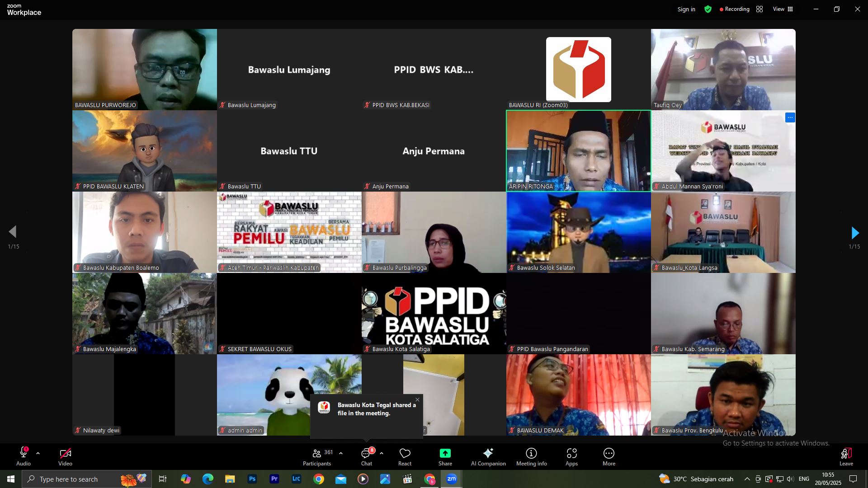Open the More options menu
Screen dimensions: 868x488
[x=609, y=455]
